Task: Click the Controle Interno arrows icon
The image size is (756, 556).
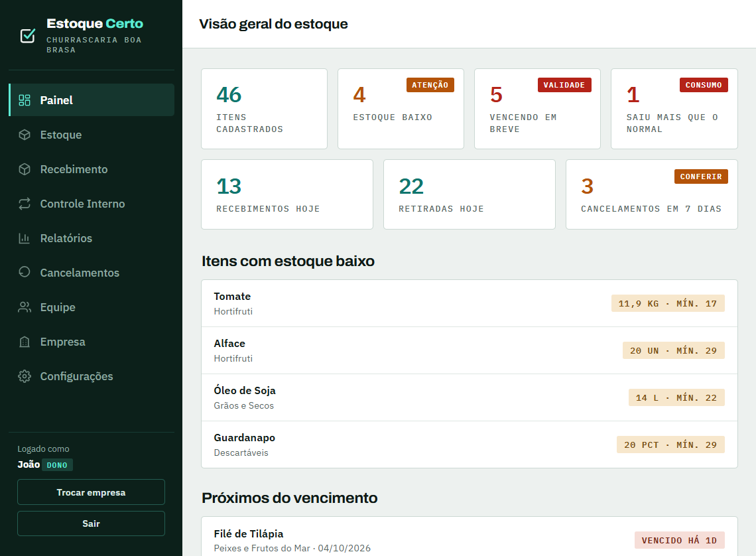Action: tap(25, 204)
